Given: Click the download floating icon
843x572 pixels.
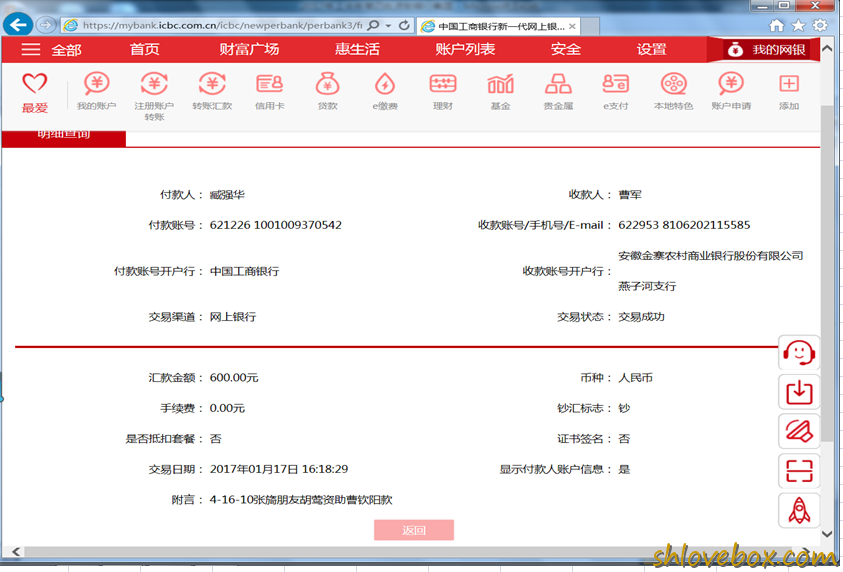Looking at the screenshot, I should coord(799,392).
